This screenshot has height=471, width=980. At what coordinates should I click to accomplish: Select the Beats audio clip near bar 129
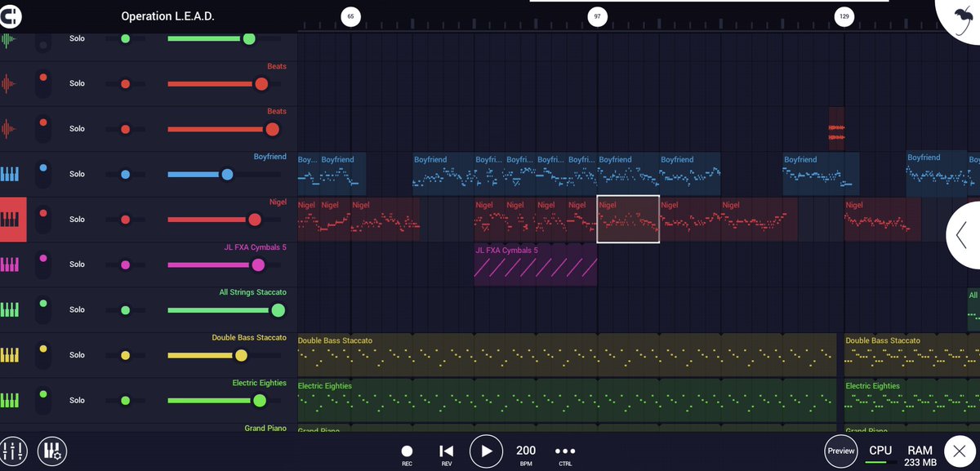click(836, 129)
